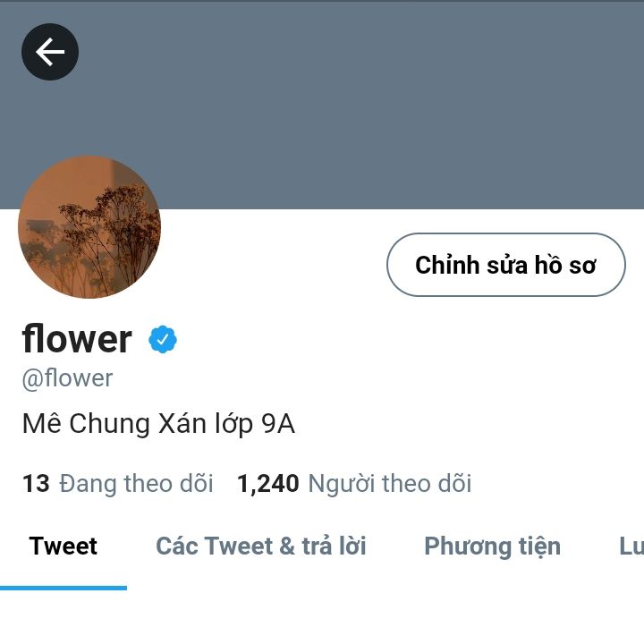Tap the back arrow icon
This screenshot has width=644, height=644.
pyautogui.click(x=50, y=52)
